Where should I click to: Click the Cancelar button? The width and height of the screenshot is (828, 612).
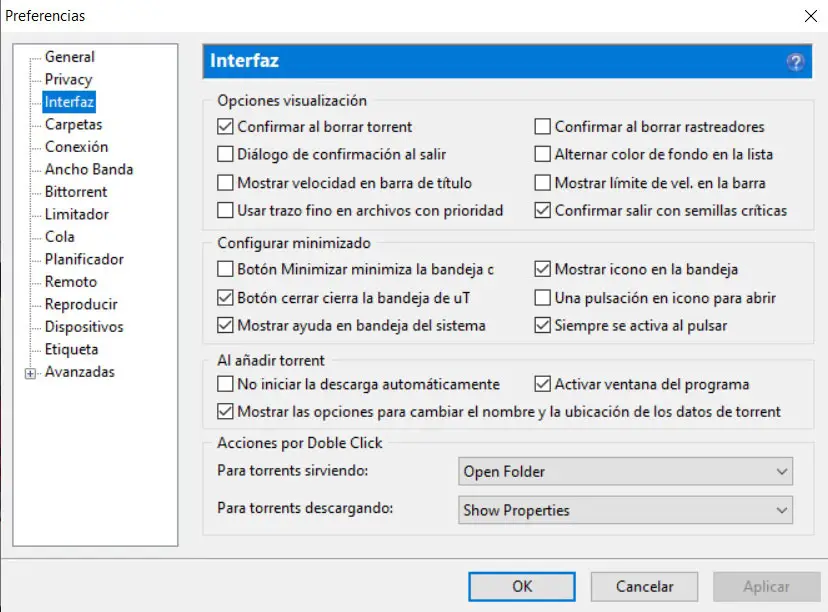[644, 587]
